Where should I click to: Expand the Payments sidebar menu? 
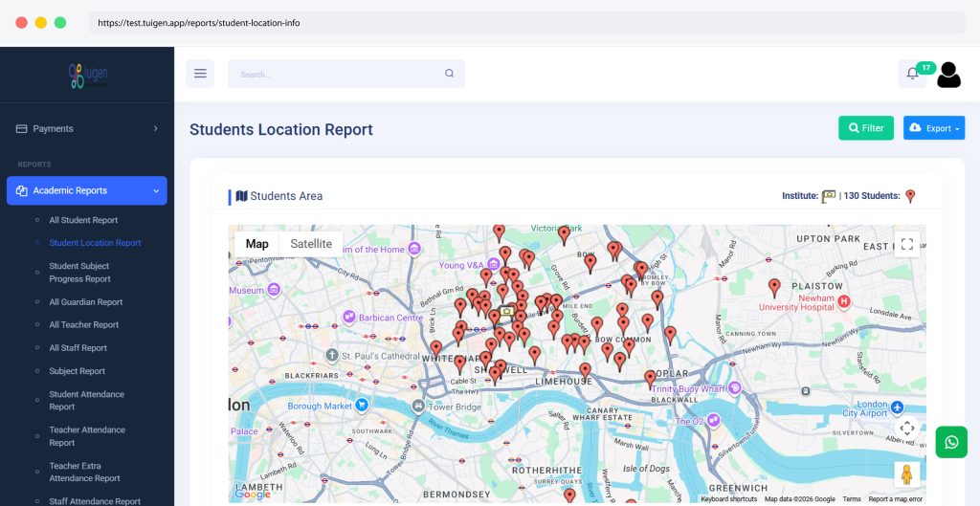tap(87, 128)
